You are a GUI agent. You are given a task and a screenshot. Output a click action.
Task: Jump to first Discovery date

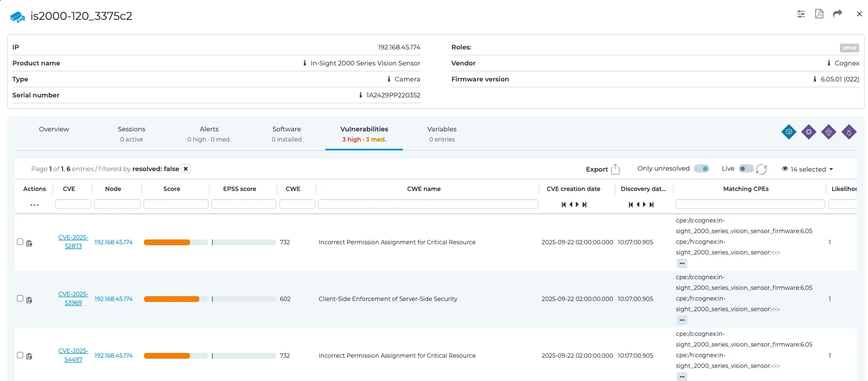[630, 205]
